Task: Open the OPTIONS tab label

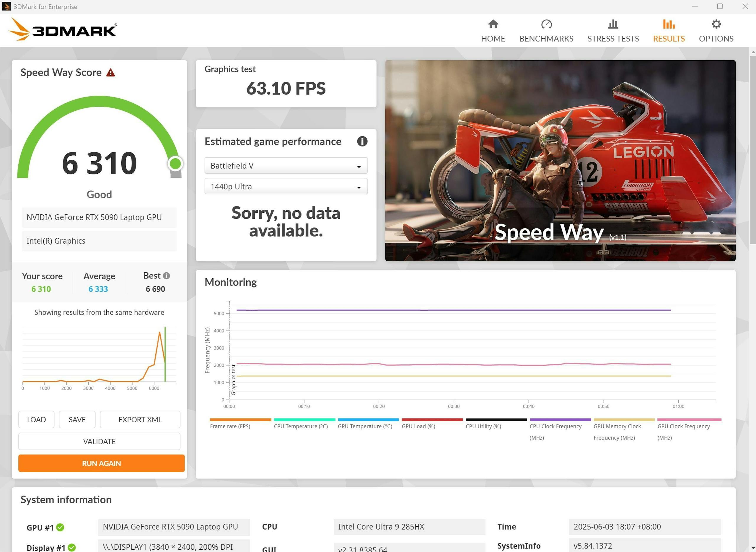Action: 716,39
